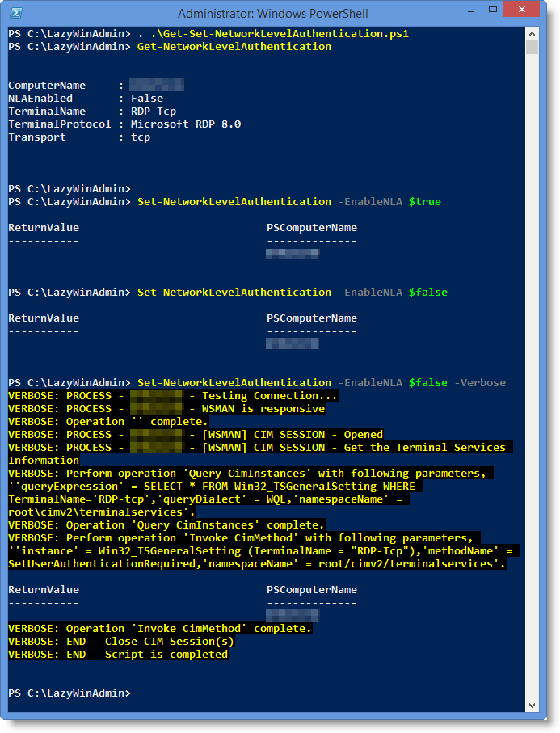560x733 pixels.
Task: Click the dot-sourced '.\Get-Set-NetworkLevelAuthentication.ps1' text
Action: coord(280,34)
